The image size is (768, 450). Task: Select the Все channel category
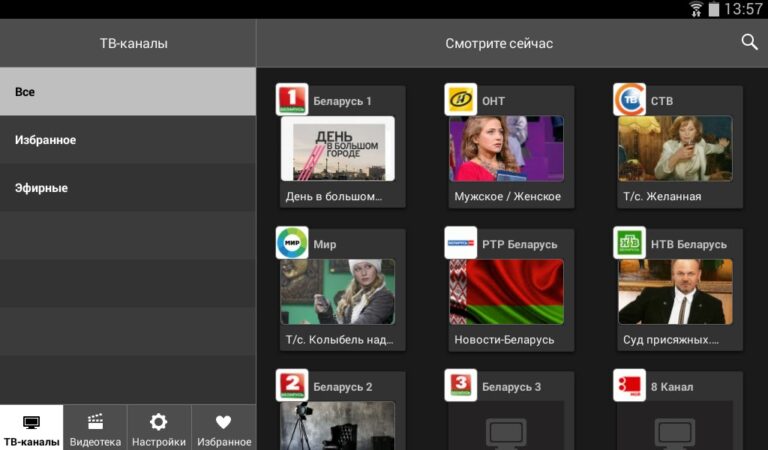(x=128, y=92)
